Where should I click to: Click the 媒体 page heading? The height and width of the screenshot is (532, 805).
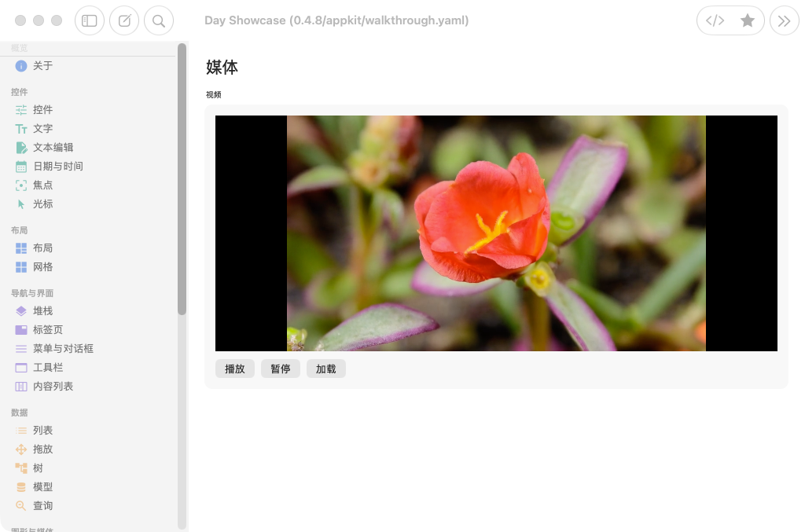(x=222, y=68)
